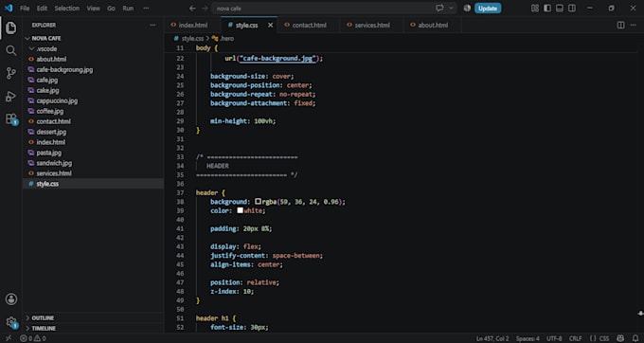This screenshot has width=644, height=343.
Task: Toggle Secondary Side Bar visibility
Action: click(572, 9)
